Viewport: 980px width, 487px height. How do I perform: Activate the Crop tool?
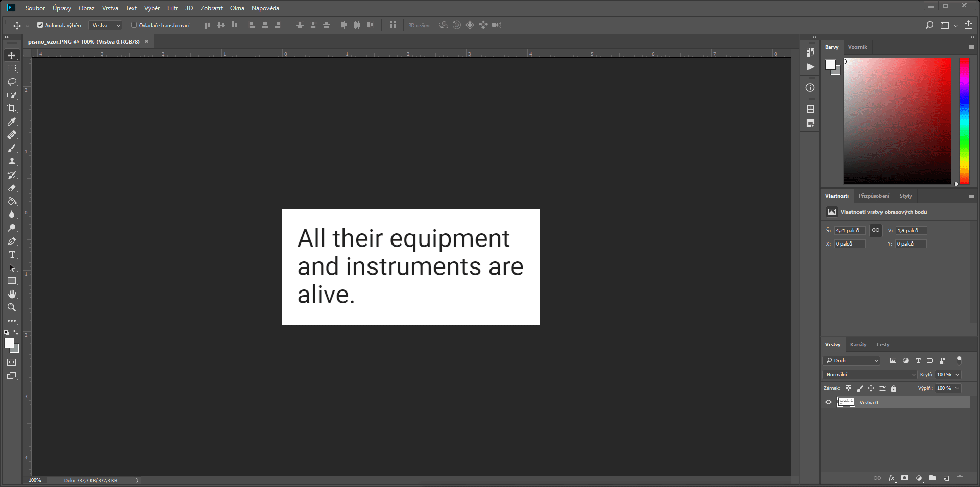12,108
